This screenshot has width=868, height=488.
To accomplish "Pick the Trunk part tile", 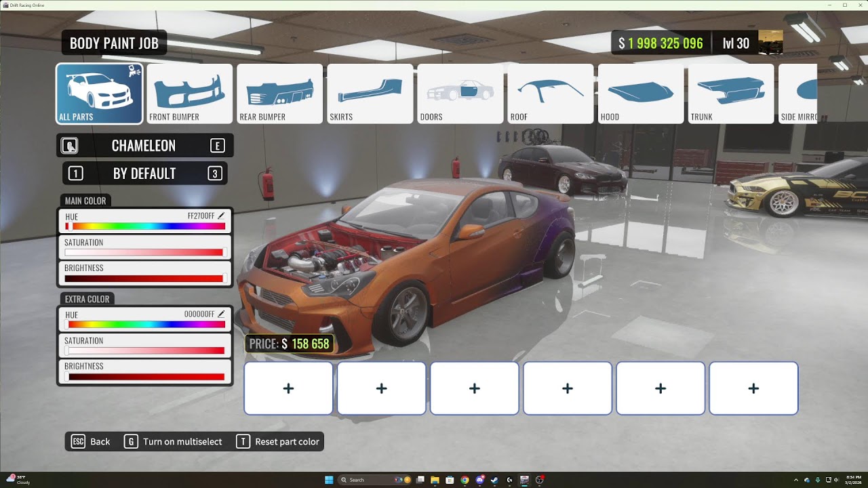I will coord(730,94).
